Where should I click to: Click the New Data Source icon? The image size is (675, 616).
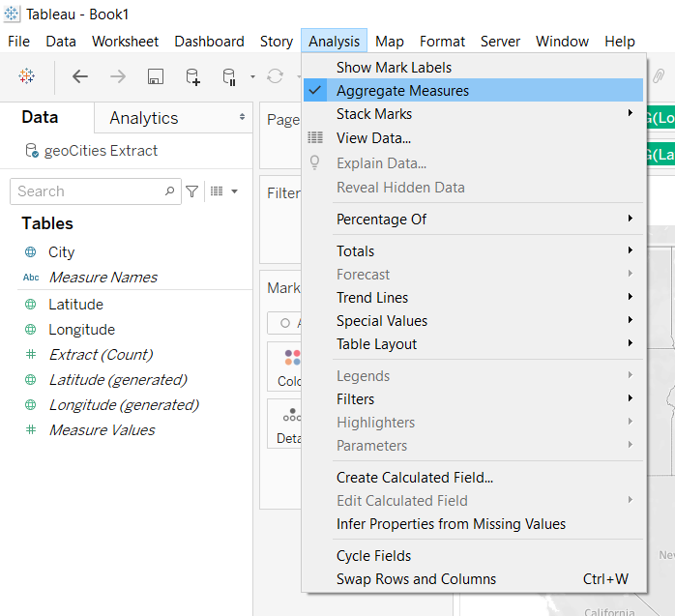pyautogui.click(x=192, y=76)
